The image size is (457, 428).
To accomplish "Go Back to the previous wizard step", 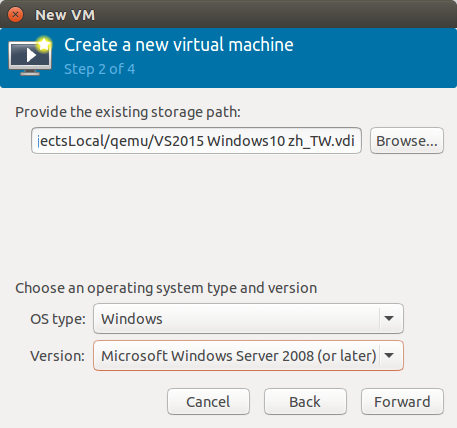I will tap(305, 402).
